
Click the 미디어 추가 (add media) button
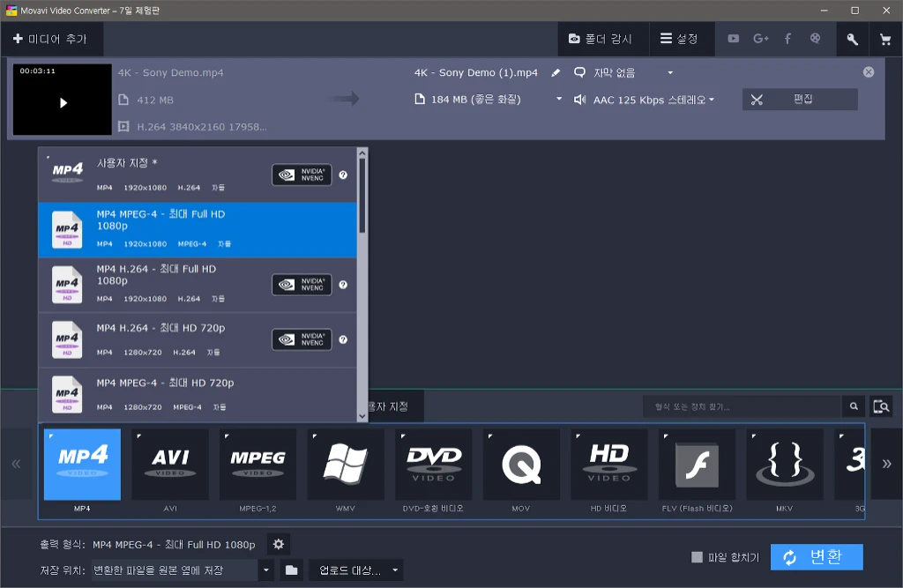(50, 39)
